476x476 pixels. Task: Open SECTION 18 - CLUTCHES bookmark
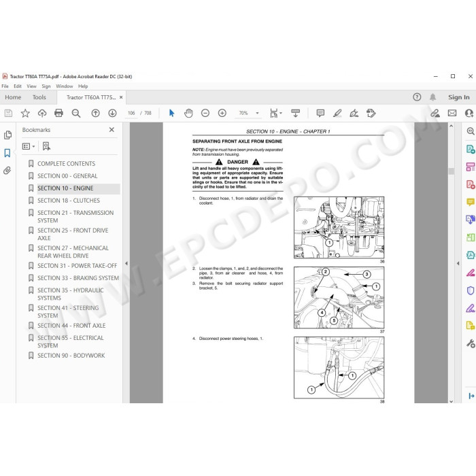tap(69, 201)
